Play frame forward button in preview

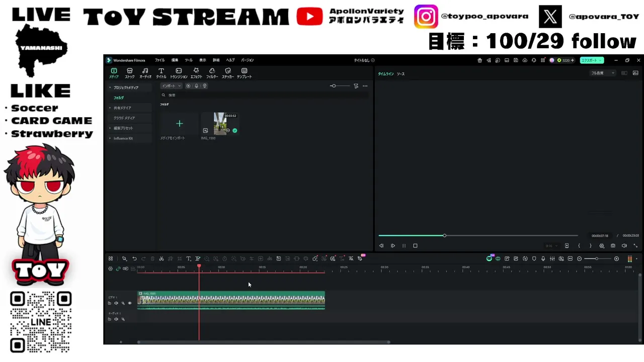point(393,246)
